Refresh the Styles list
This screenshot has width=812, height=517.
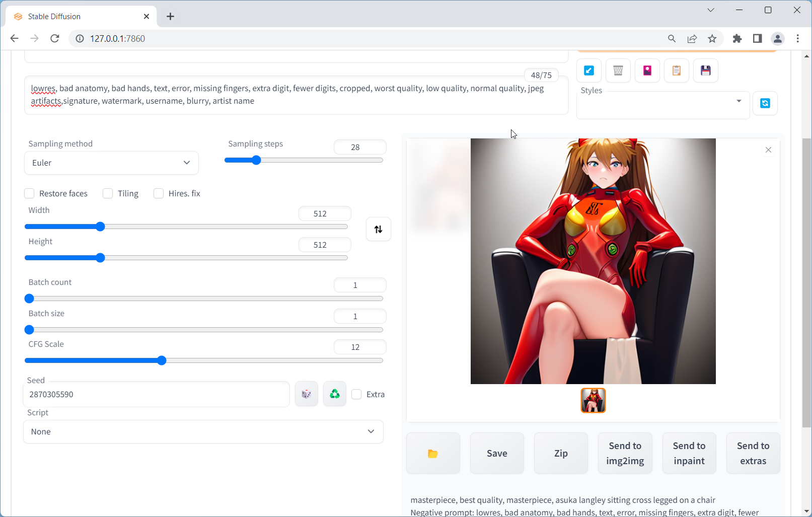point(765,103)
